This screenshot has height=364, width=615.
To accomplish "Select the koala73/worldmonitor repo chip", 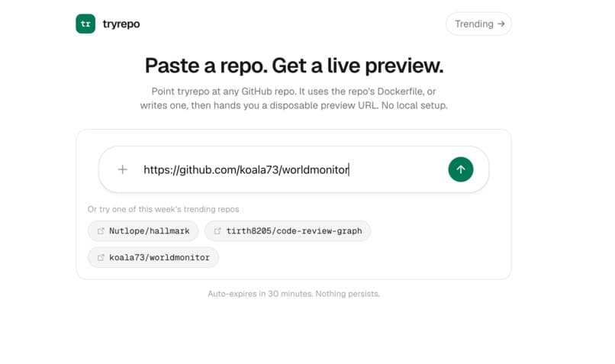I will pos(153,258).
